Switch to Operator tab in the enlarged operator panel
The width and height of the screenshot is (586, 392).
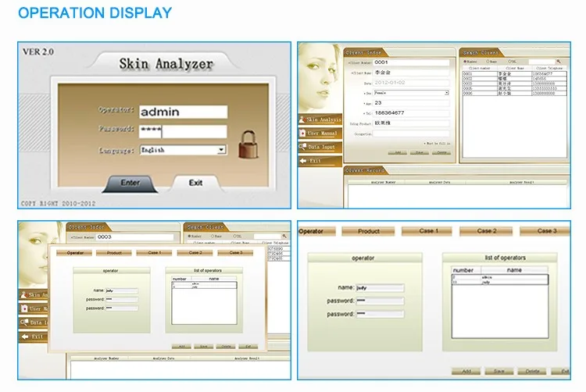tap(316, 231)
